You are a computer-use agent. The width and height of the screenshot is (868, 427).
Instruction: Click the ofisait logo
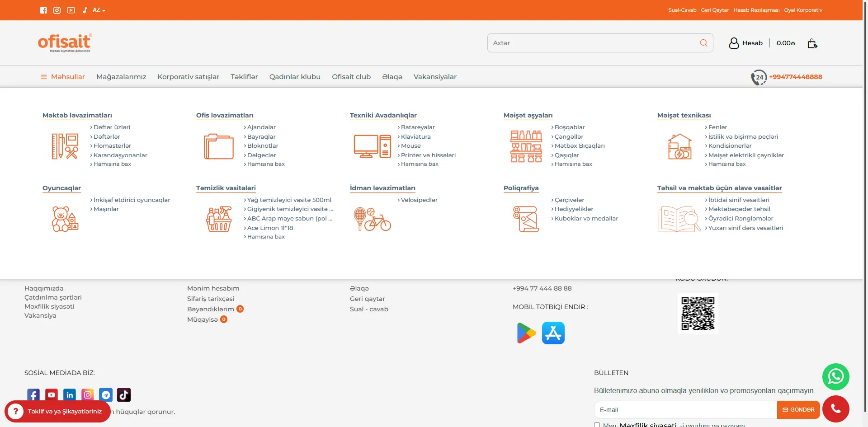coord(65,42)
